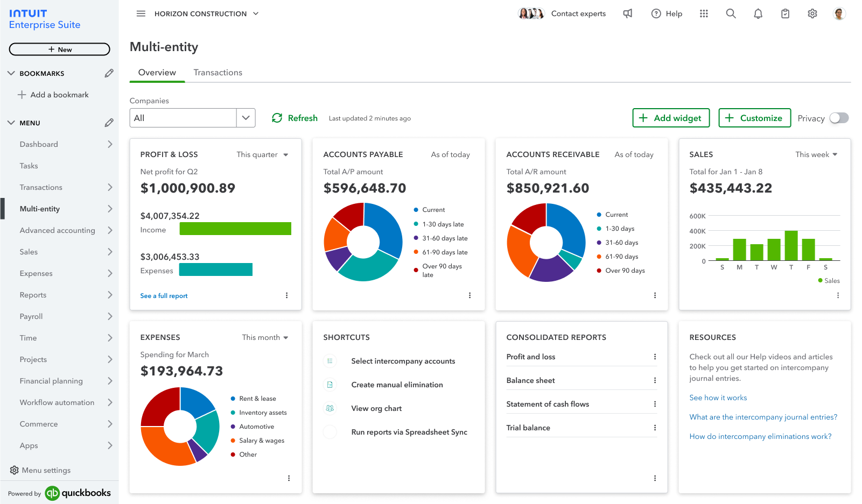Refresh the dashboard data
Image resolution: width=862 pixels, height=504 pixels.
click(x=295, y=118)
